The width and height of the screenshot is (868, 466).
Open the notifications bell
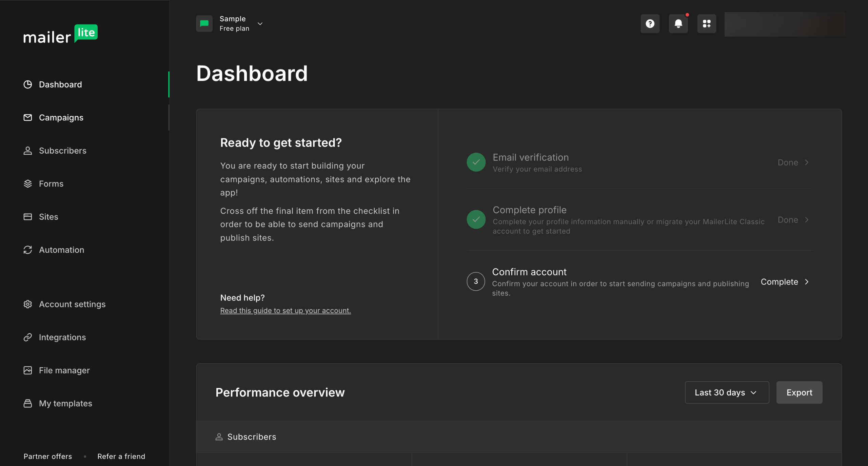[678, 24]
